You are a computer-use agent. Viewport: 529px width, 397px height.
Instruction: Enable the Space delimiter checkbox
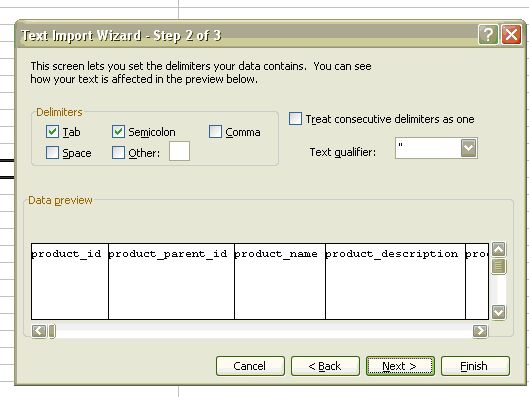[x=52, y=152]
